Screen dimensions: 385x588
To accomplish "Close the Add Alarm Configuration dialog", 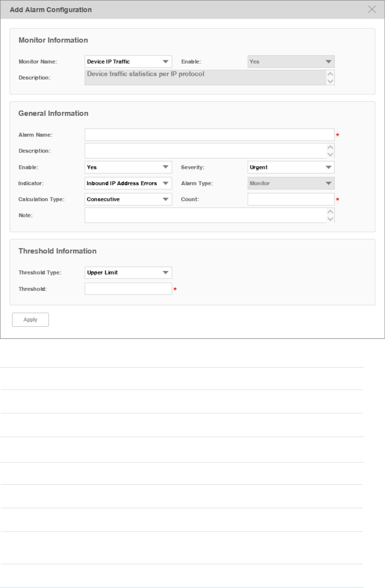I will (372, 9).
